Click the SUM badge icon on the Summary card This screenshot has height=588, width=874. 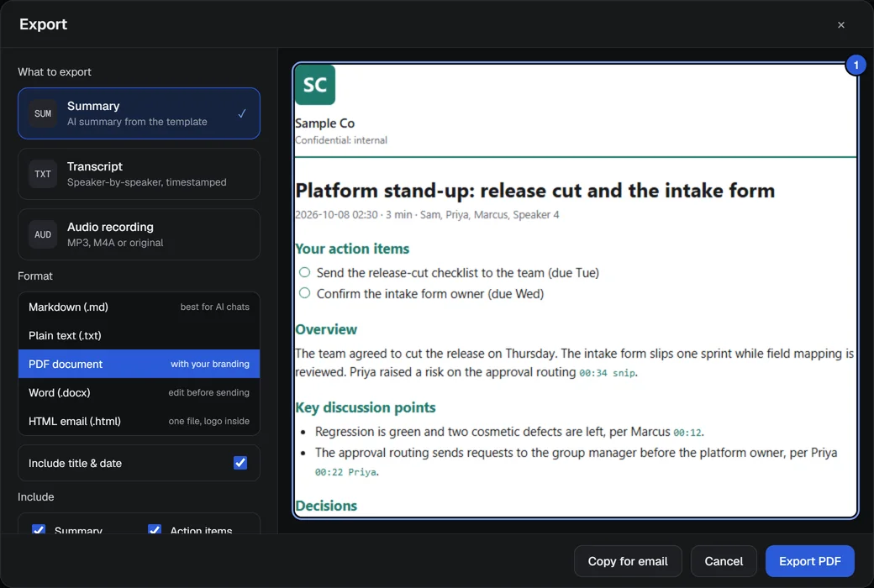coord(43,113)
